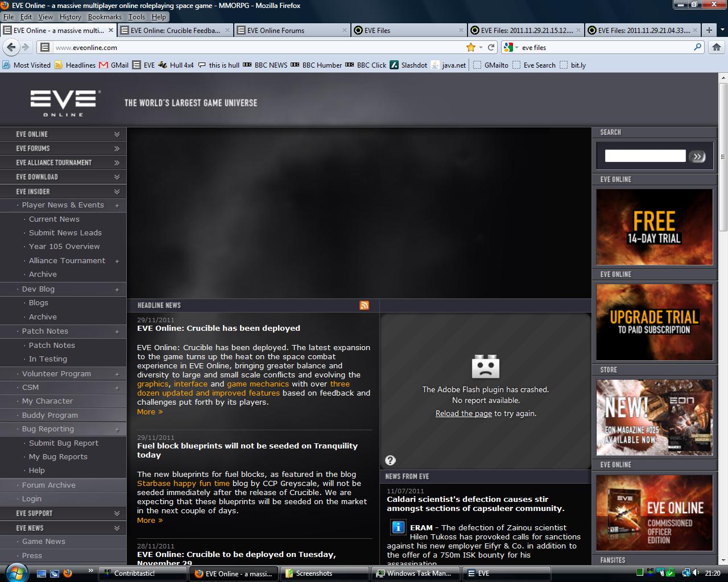Toggle the plus beside Bug Reporting

click(x=117, y=430)
